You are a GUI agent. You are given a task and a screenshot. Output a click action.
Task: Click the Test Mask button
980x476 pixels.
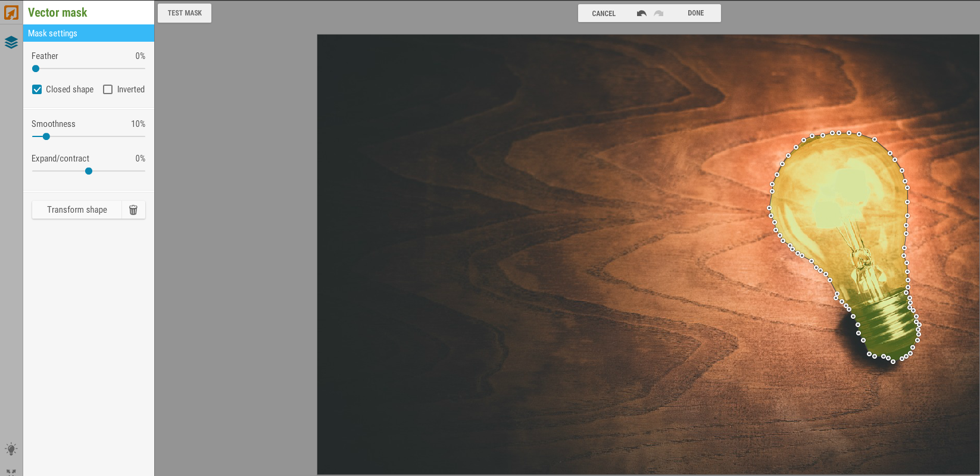(x=185, y=13)
